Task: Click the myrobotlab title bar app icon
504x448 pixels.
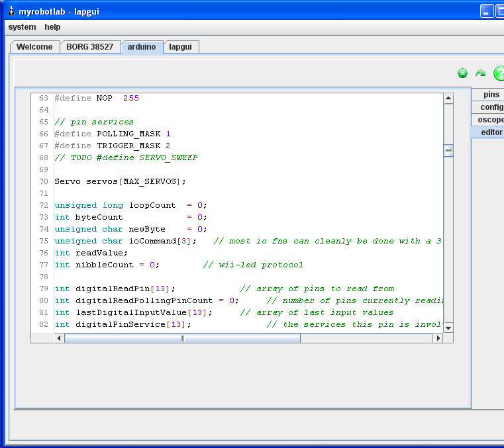Action: [11, 11]
